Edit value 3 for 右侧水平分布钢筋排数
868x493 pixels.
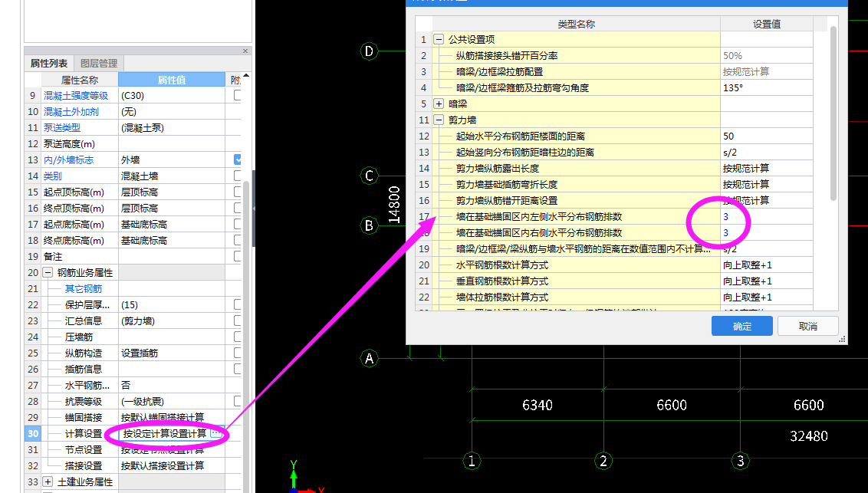point(767,233)
